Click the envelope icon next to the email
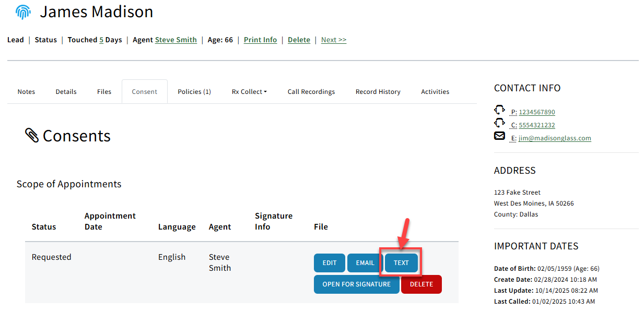Viewport: 644px width, 312px height. [x=499, y=136]
